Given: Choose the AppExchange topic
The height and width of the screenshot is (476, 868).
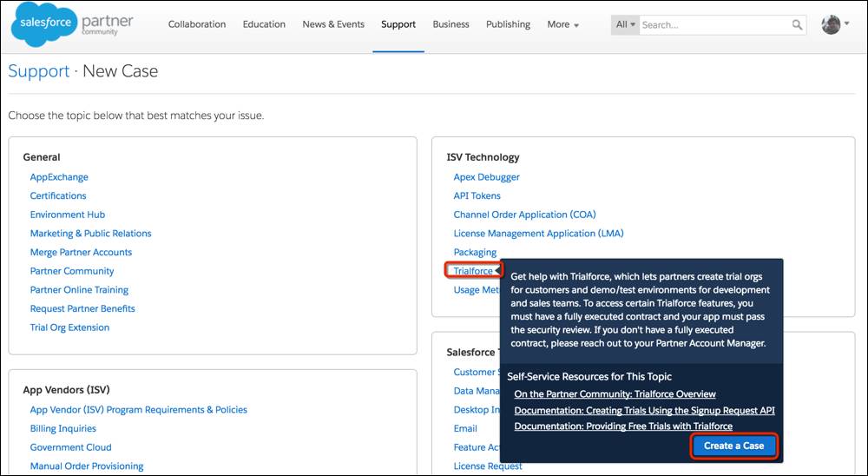Looking at the screenshot, I should tap(59, 177).
